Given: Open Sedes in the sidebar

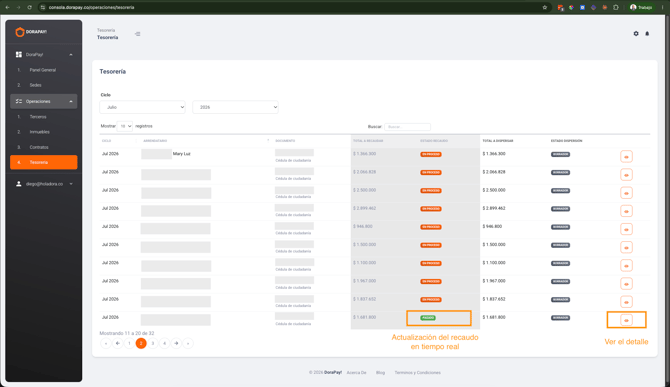Looking at the screenshot, I should tap(35, 85).
